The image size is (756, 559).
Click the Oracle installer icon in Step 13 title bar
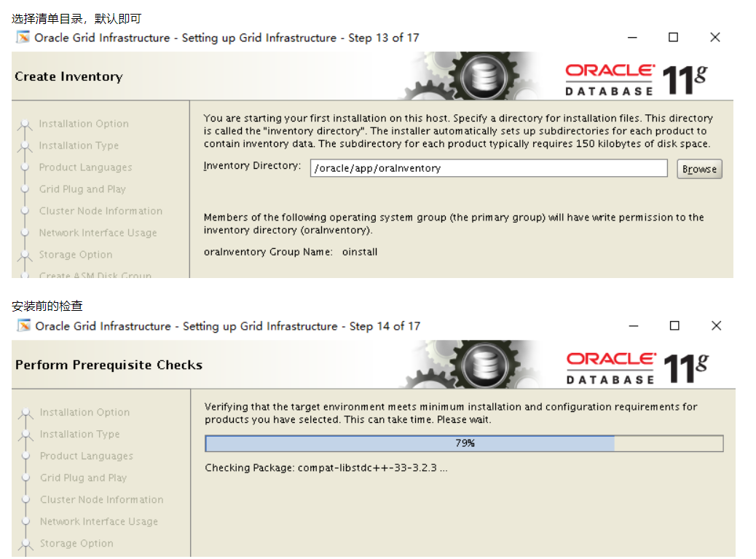point(23,37)
